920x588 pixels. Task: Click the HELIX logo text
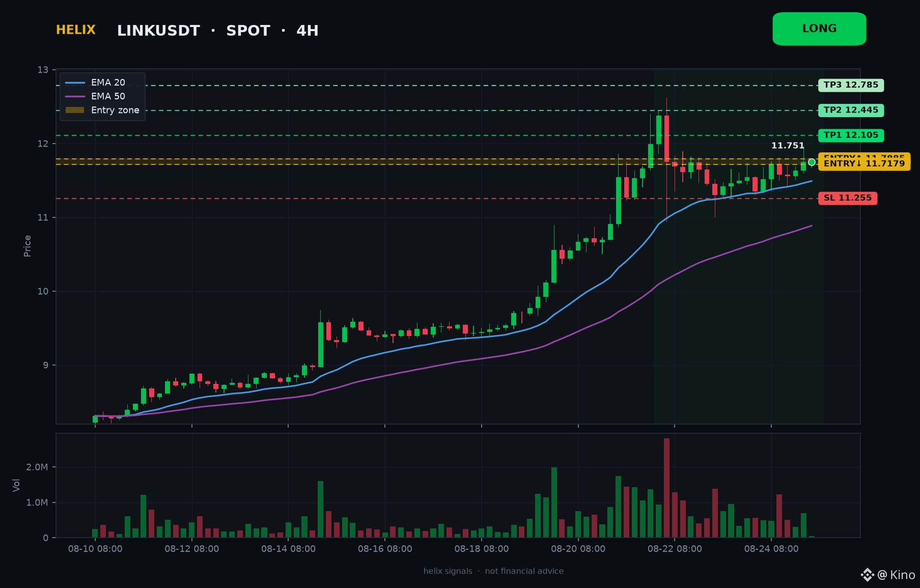pyautogui.click(x=76, y=30)
